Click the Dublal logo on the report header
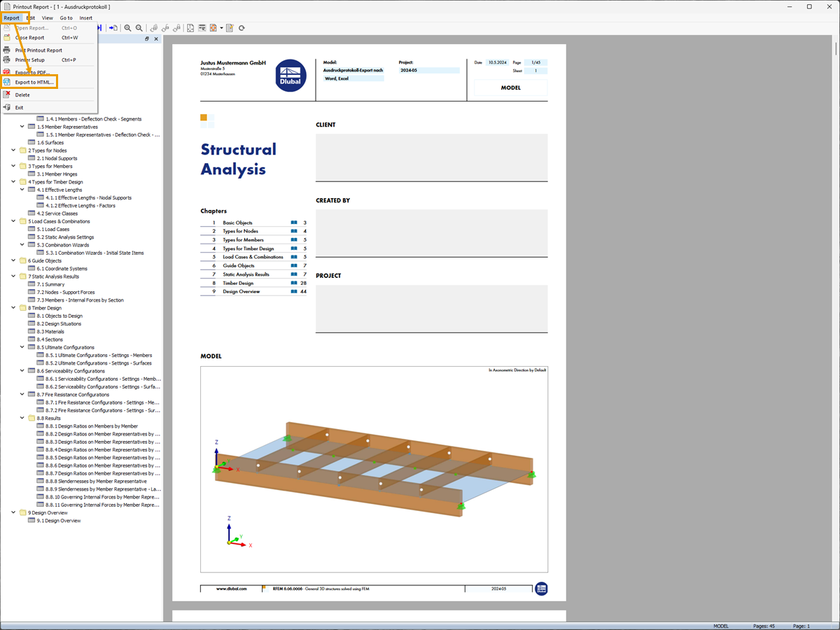The image size is (840, 630). 291,75
